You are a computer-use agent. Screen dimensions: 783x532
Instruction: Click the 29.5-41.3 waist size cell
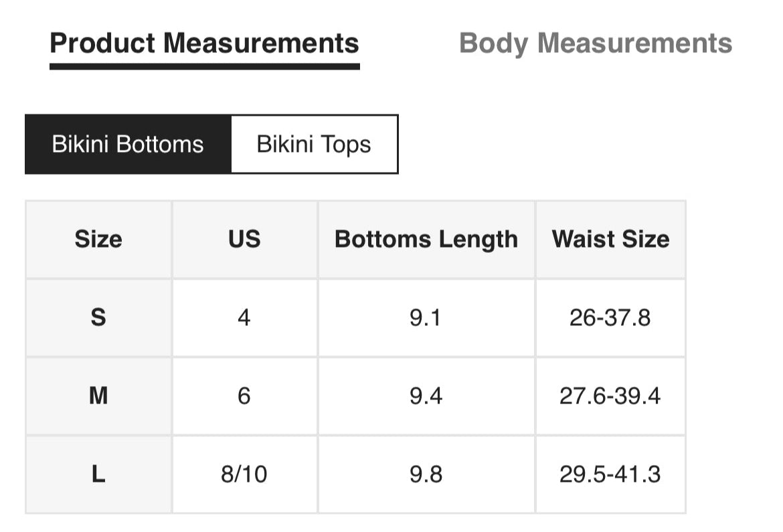click(610, 474)
